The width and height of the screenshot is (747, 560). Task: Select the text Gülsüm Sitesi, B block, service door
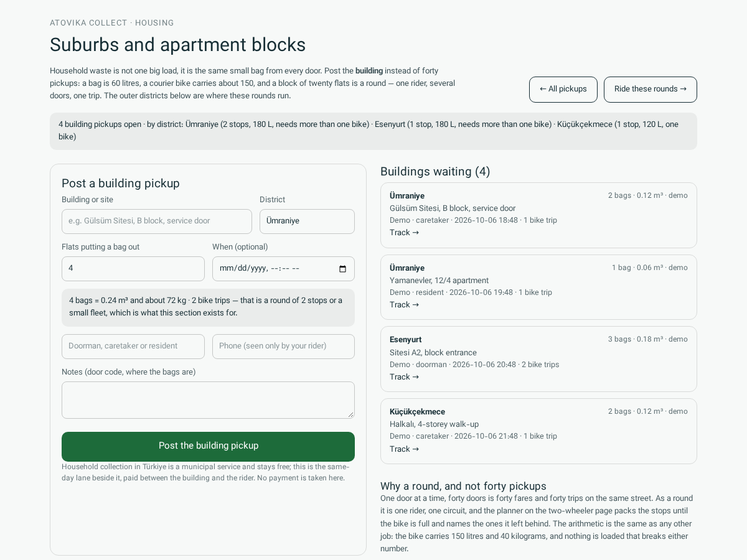[453, 208]
